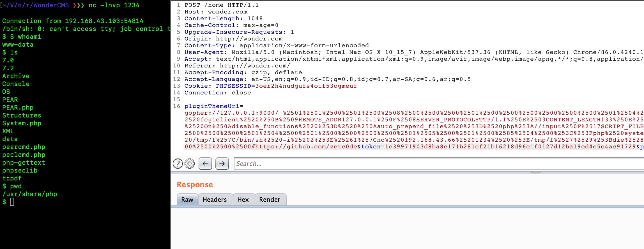The height and width of the screenshot is (249, 644).
Task: Switch to the Hex response tab
Action: tap(243, 200)
